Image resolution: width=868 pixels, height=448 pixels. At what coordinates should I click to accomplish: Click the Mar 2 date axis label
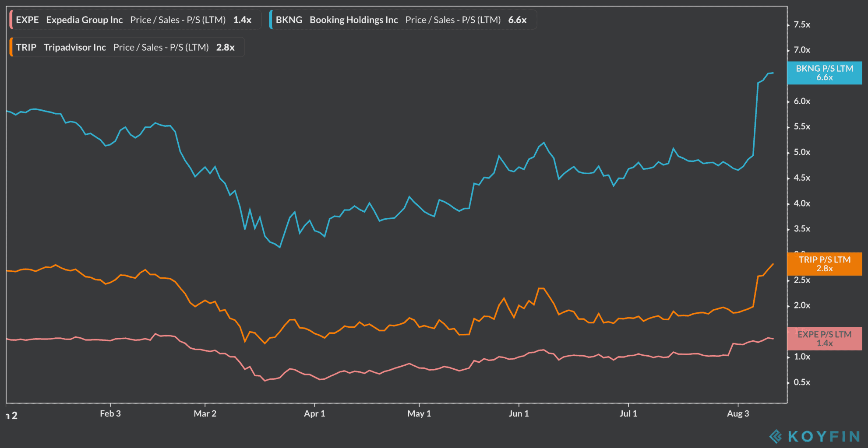point(205,413)
